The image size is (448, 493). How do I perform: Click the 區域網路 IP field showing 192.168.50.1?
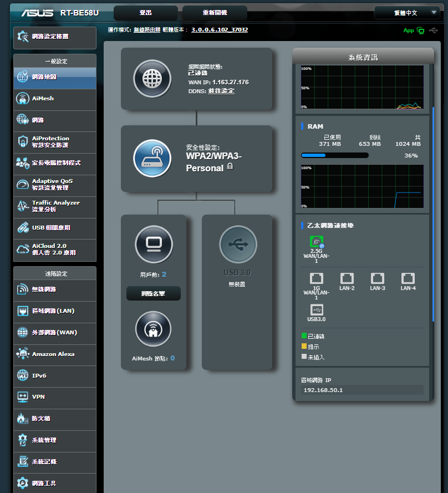362,390
